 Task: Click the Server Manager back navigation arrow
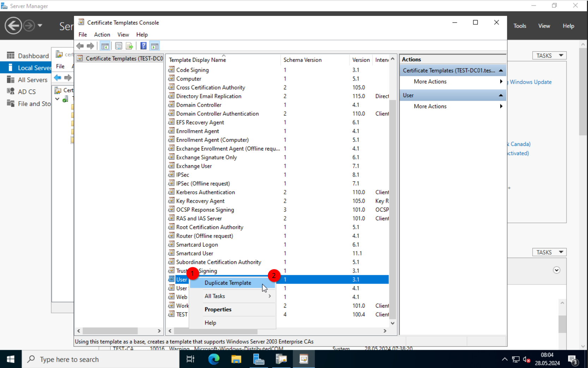coord(13,25)
